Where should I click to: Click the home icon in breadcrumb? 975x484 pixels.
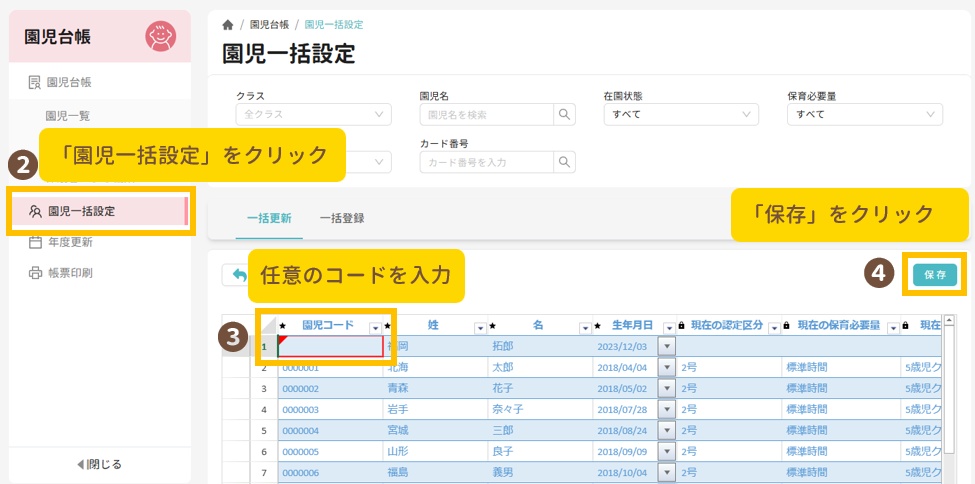tap(228, 24)
